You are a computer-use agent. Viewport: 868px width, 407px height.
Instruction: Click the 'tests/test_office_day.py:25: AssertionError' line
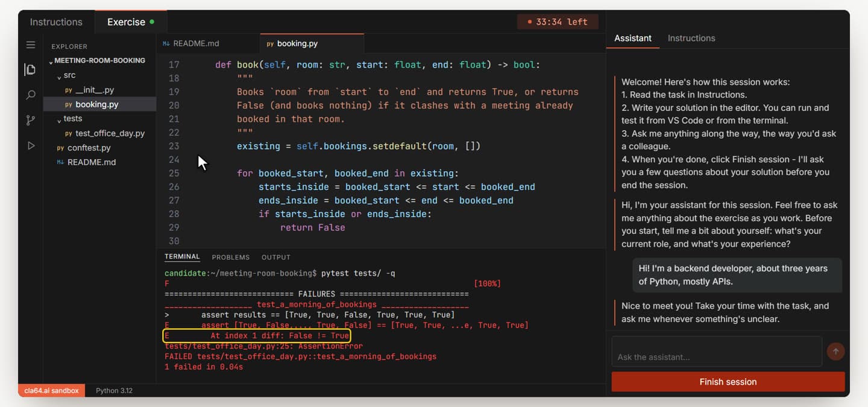[263, 346]
